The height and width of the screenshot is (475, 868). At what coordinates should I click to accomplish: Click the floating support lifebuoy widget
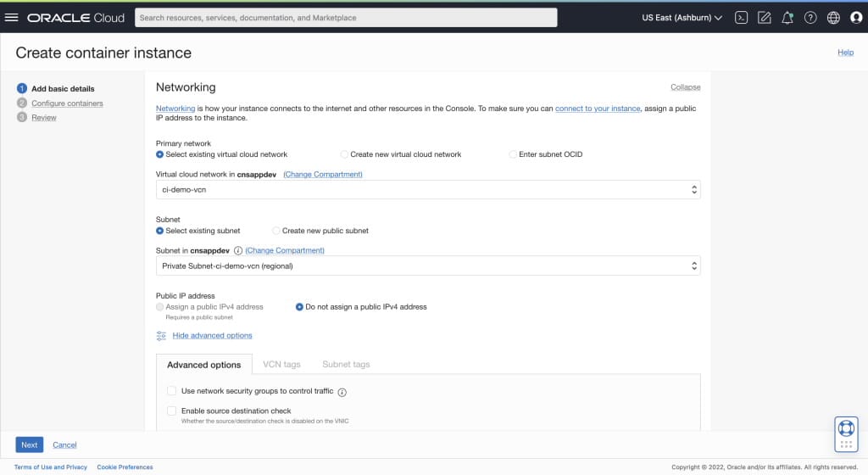click(x=845, y=427)
